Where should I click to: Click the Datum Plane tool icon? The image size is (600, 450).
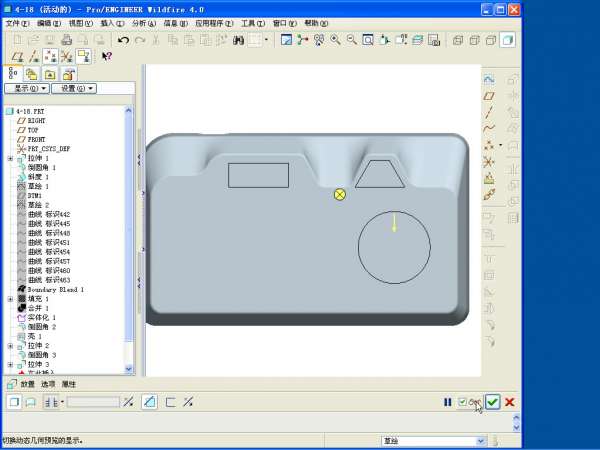tap(489, 96)
